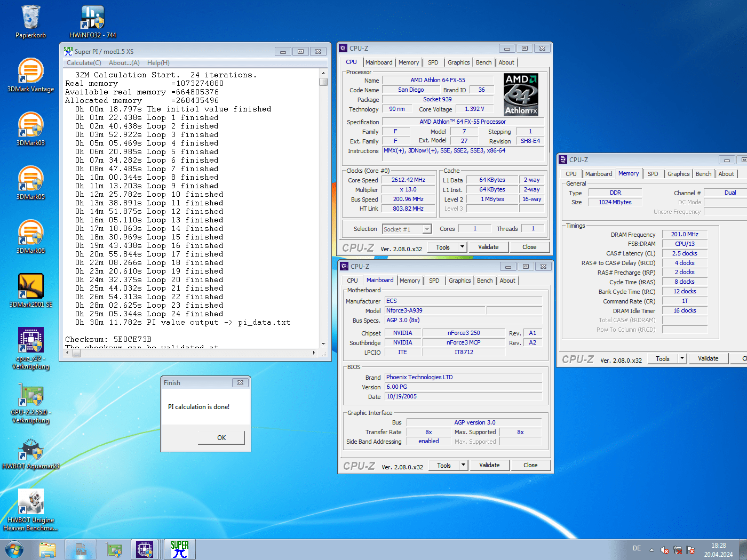Click the BIOS Date value 10/19/2005
Image resolution: width=747 pixels, height=560 pixels.
463,397
